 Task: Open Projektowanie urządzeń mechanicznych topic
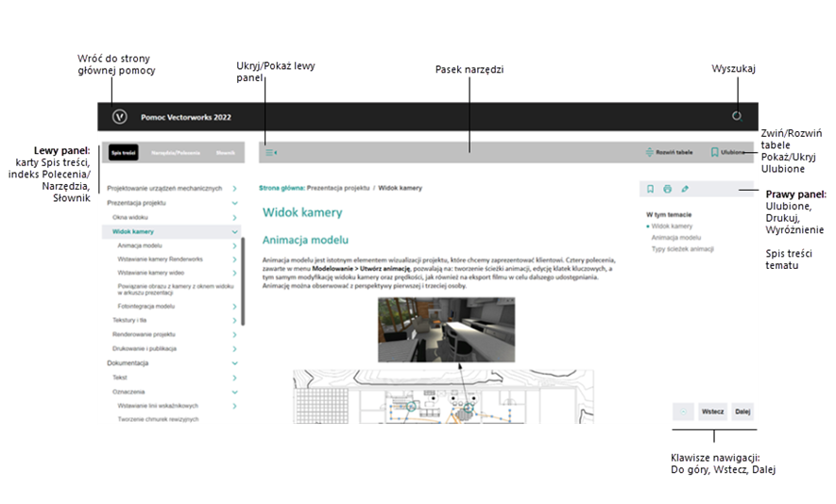tap(164, 189)
